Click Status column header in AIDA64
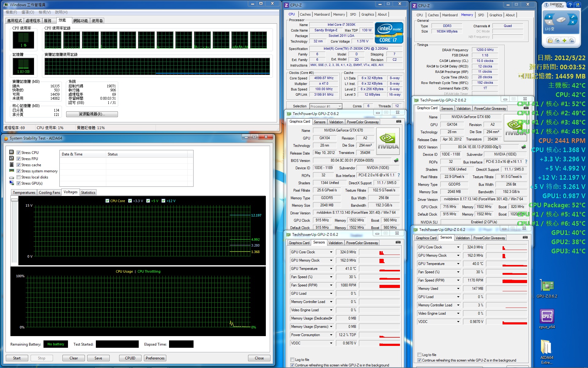Image resolution: width=588 pixels, height=368 pixels. [x=146, y=154]
